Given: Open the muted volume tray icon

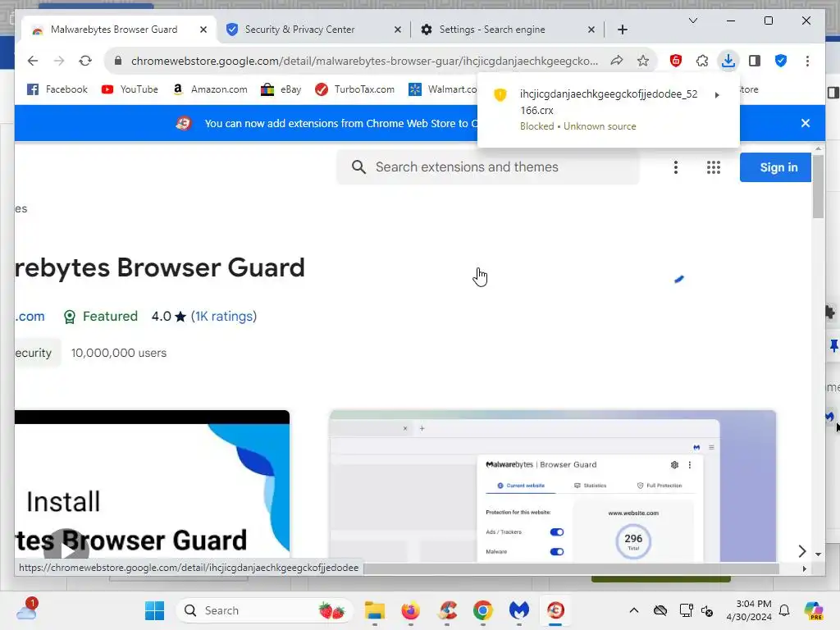Looking at the screenshot, I should coord(707,610).
